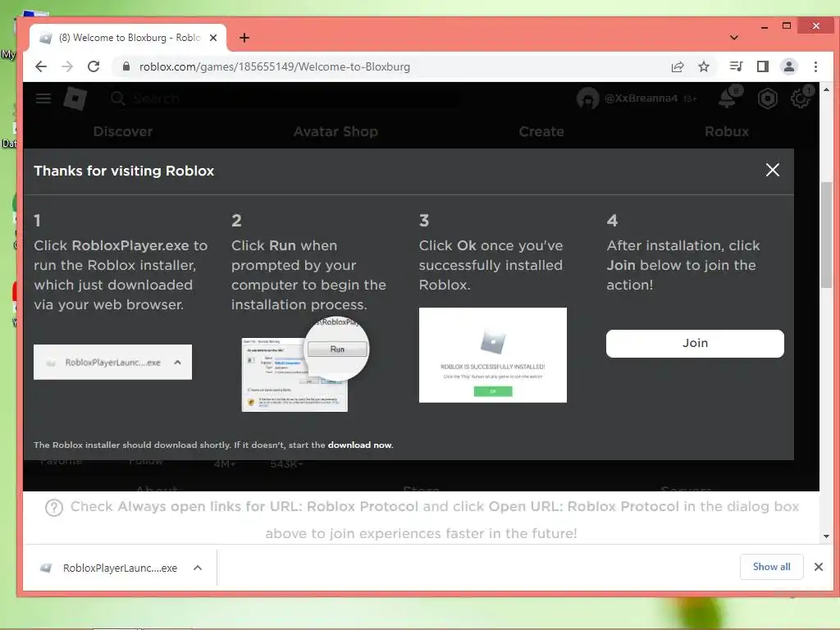Expand the download item options chevron
The image size is (840, 630).
click(198, 568)
